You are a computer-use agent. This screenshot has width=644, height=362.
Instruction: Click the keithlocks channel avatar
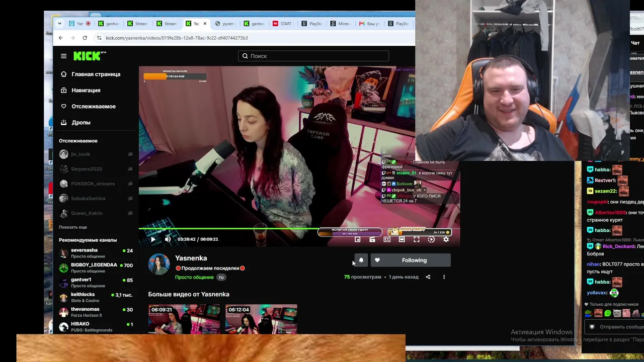click(x=63, y=297)
